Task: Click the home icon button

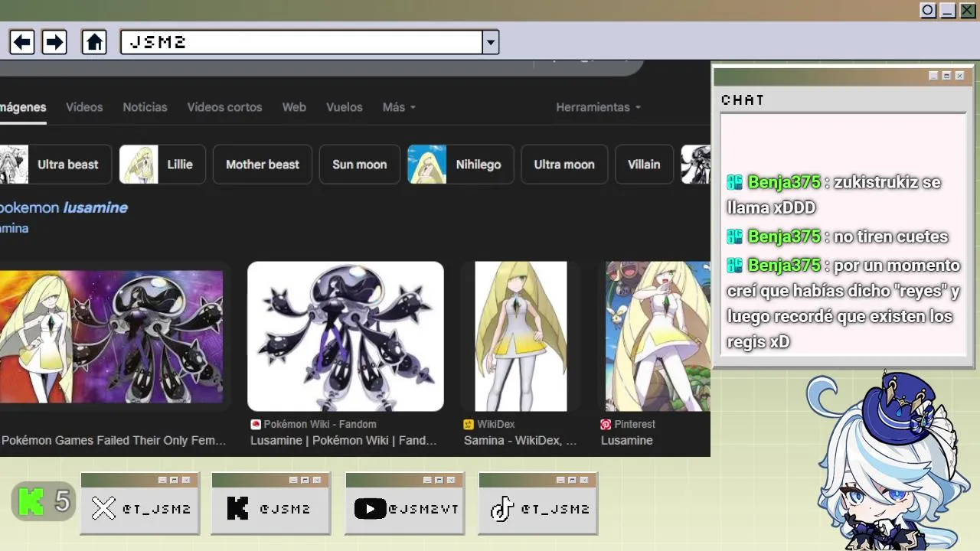Action: [x=94, y=42]
